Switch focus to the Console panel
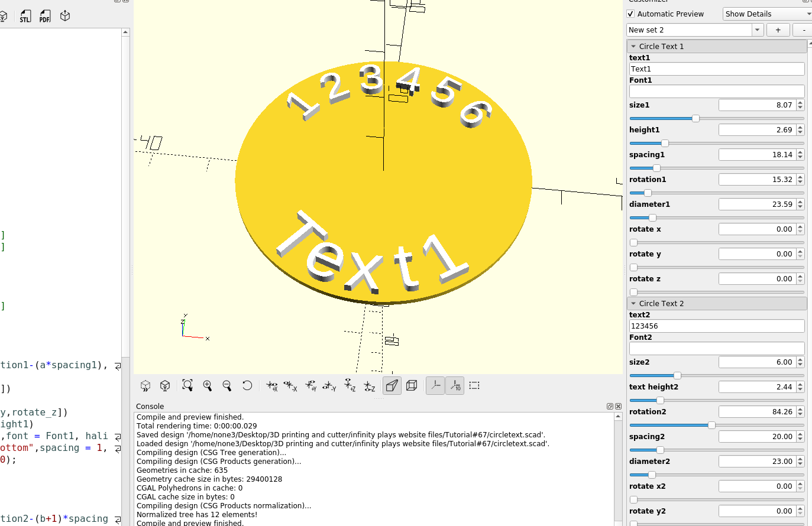The width and height of the screenshot is (812, 526). [x=150, y=406]
